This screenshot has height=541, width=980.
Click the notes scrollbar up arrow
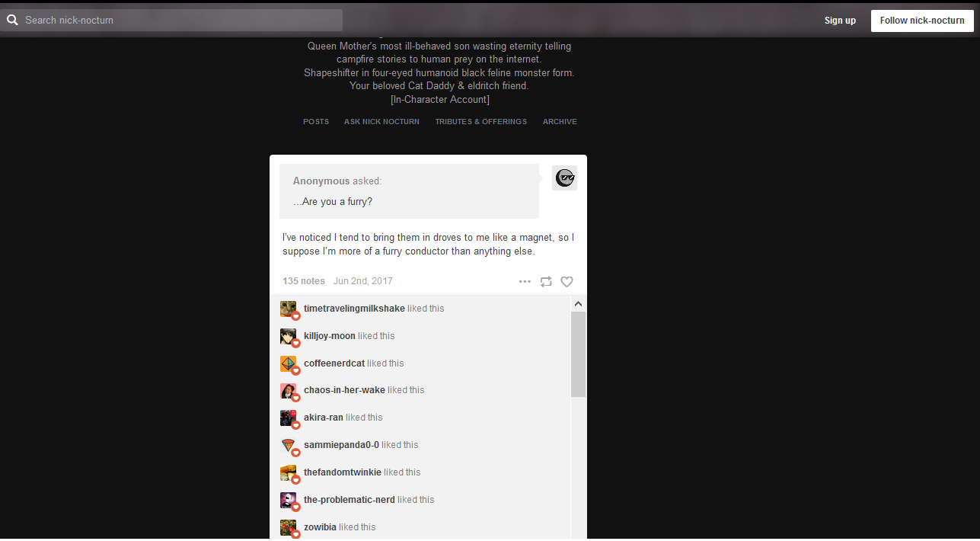[578, 304]
